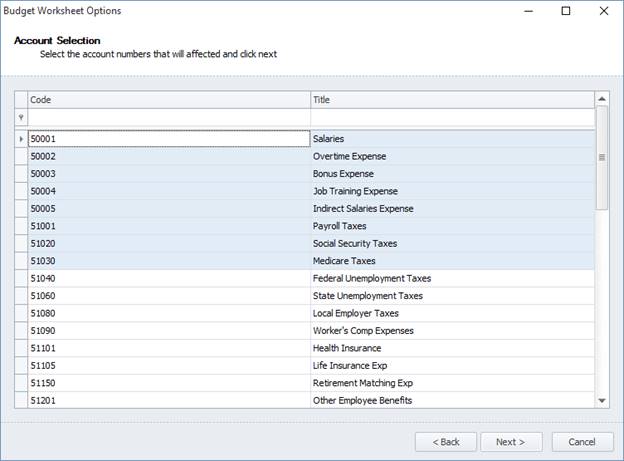Click the Title filter input field
This screenshot has width=624, height=461.
(452, 118)
